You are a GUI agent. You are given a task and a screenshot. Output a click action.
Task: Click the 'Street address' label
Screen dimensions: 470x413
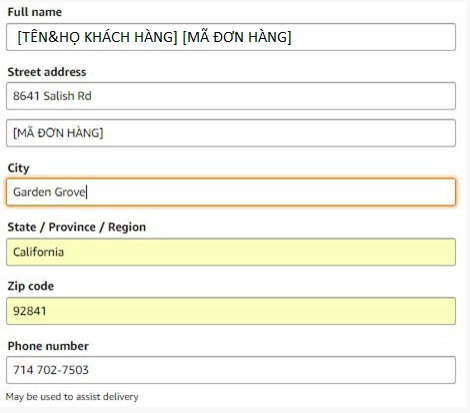click(47, 72)
